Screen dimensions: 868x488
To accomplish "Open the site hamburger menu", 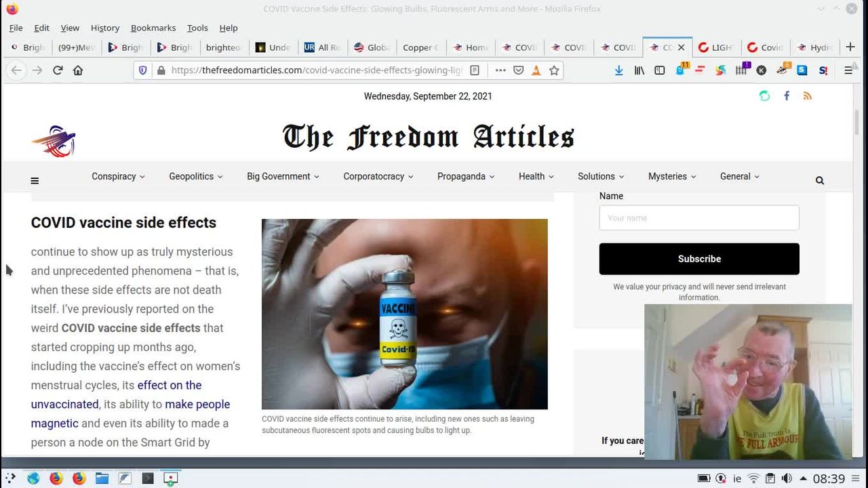I will (35, 181).
